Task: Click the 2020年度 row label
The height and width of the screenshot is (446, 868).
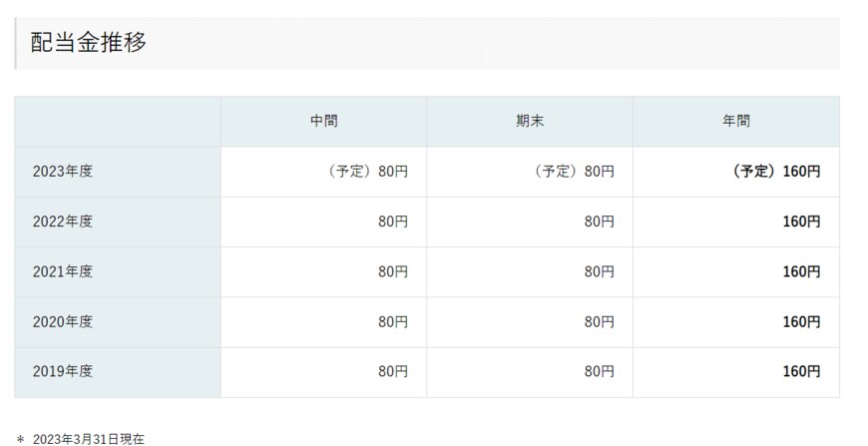Action: 62,321
